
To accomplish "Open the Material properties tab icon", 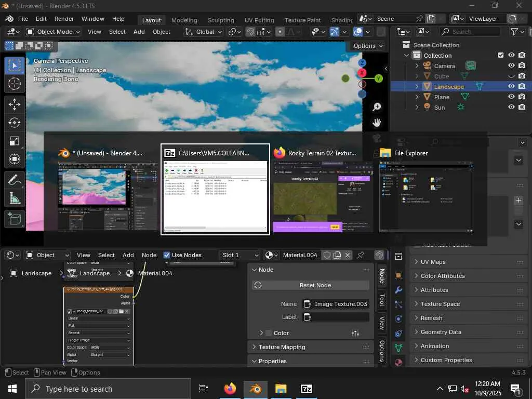I will click(x=398, y=362).
